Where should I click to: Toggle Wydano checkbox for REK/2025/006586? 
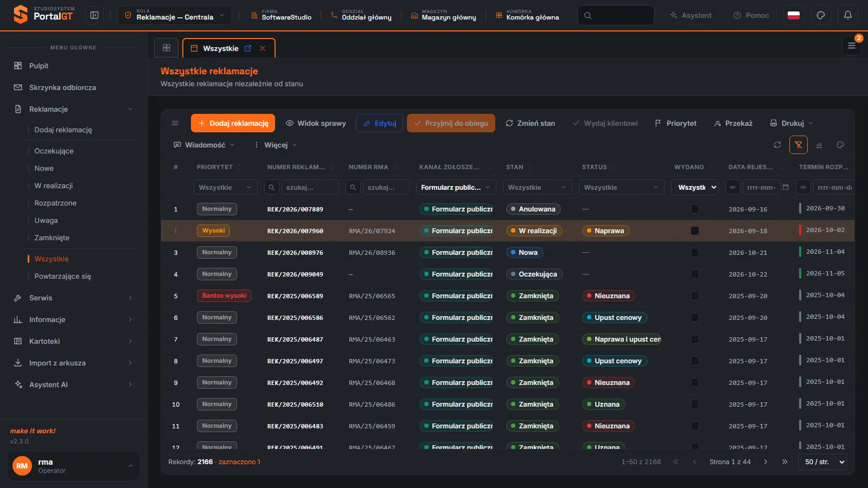695,317
